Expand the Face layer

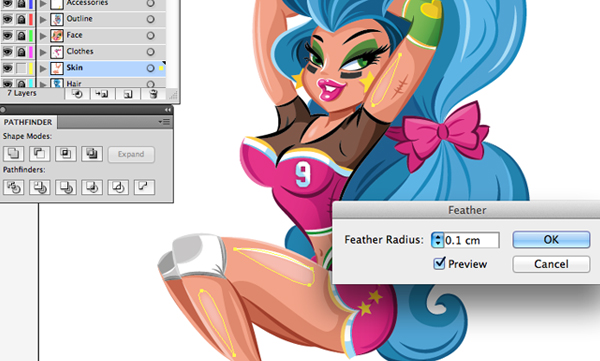(x=43, y=36)
